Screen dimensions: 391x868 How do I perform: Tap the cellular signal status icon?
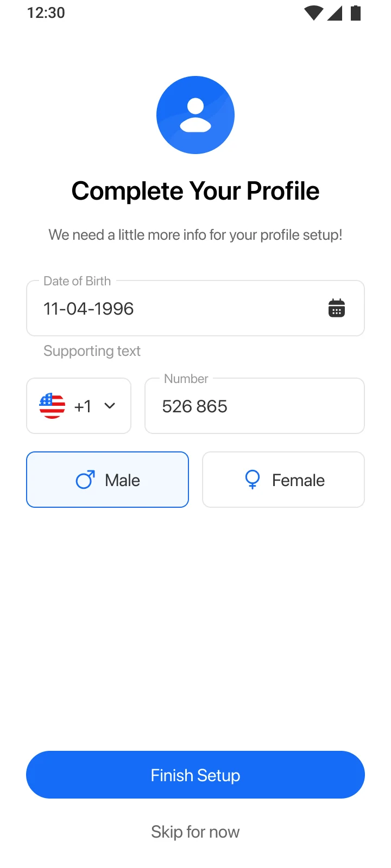click(335, 13)
